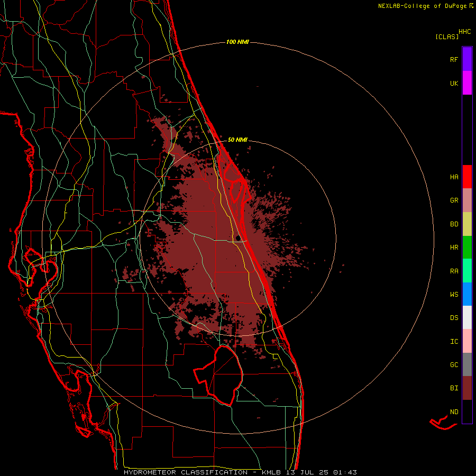The width and height of the screenshot is (476, 476).
Task: Click the UK magenta legend swatch
Action: 467,83
